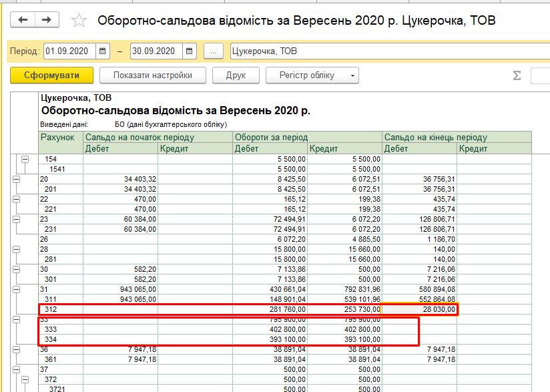This screenshot has height=392, width=550.
Task: Click the Sigma sum icon
Action: pyautogui.click(x=516, y=75)
